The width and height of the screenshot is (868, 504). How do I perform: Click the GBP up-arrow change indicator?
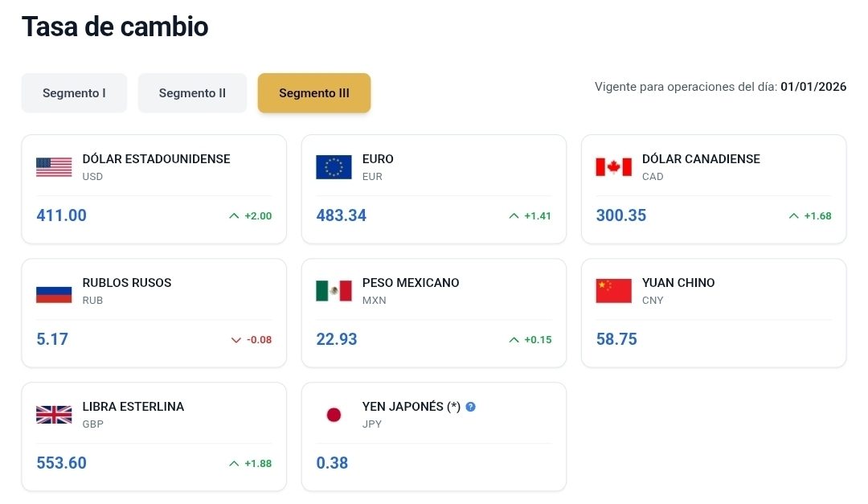(x=235, y=464)
